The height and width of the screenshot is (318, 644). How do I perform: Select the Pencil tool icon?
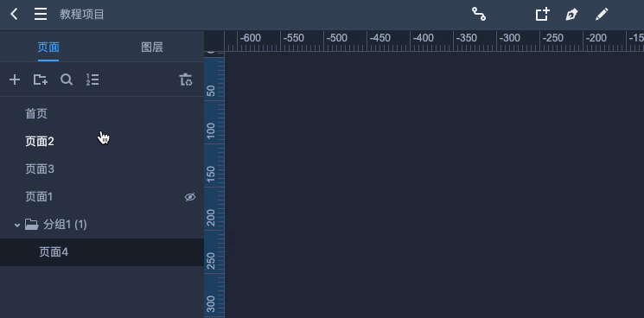pyautogui.click(x=602, y=15)
